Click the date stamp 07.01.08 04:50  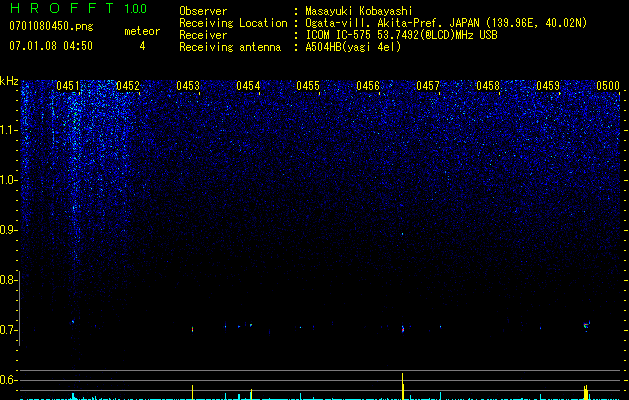tap(51, 46)
